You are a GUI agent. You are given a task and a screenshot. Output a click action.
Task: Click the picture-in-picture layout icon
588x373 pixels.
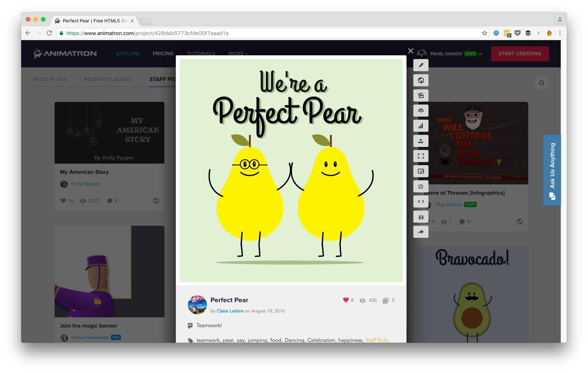(421, 171)
